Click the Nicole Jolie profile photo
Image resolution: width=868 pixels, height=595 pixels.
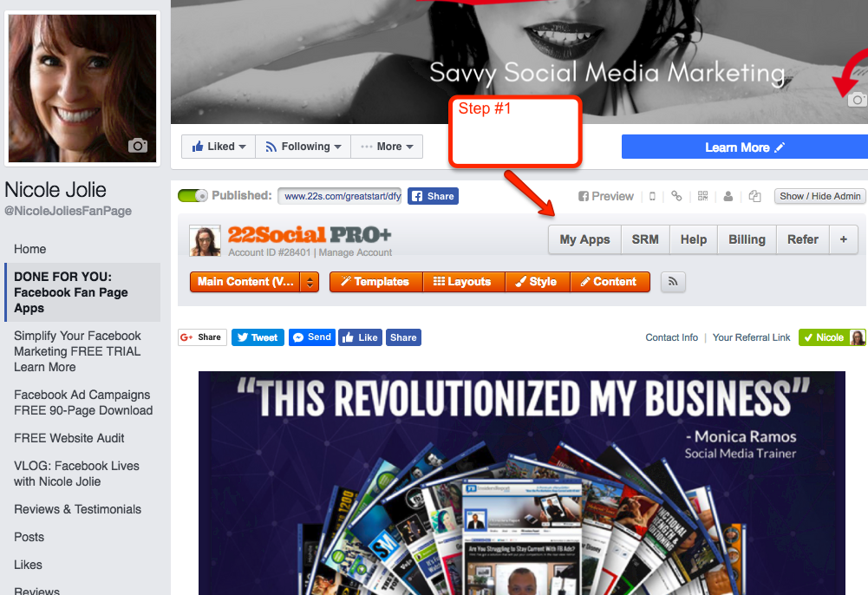tap(82, 88)
